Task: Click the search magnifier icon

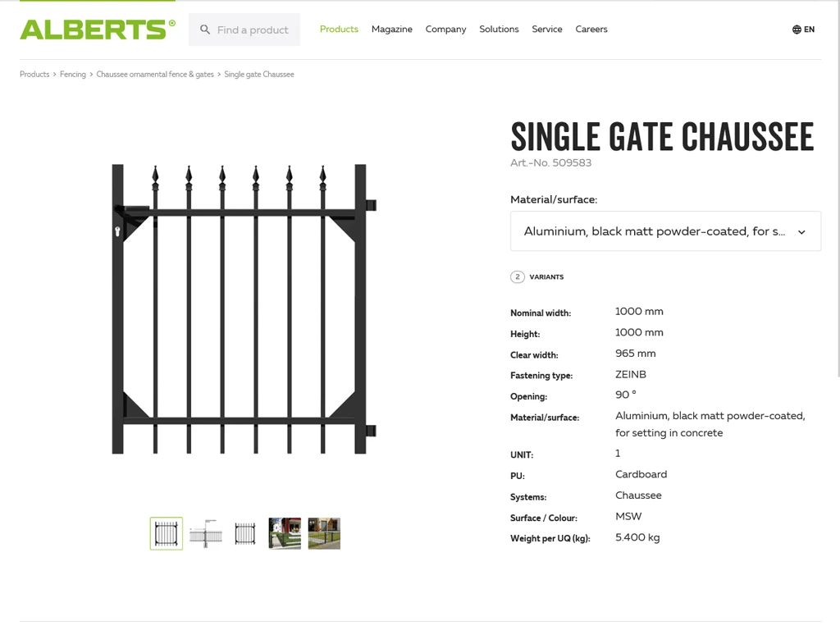Action: (205, 30)
